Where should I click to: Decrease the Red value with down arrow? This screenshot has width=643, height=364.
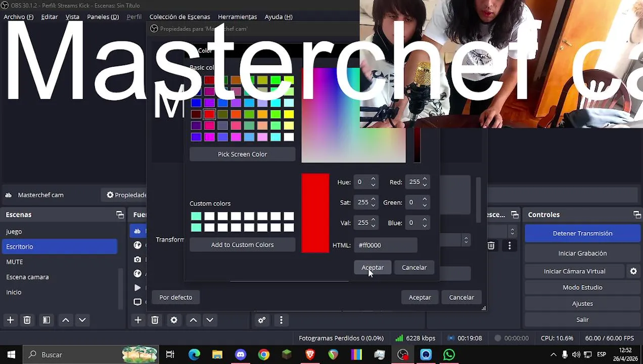(425, 185)
